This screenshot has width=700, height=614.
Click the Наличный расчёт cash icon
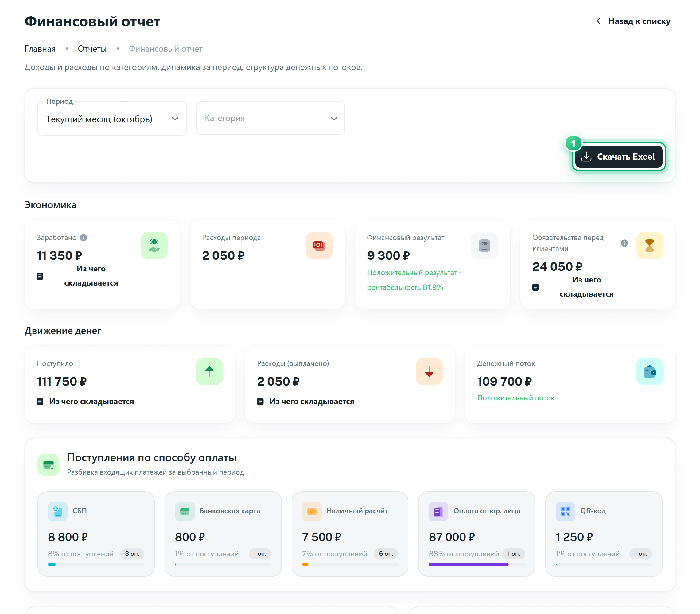tap(312, 511)
